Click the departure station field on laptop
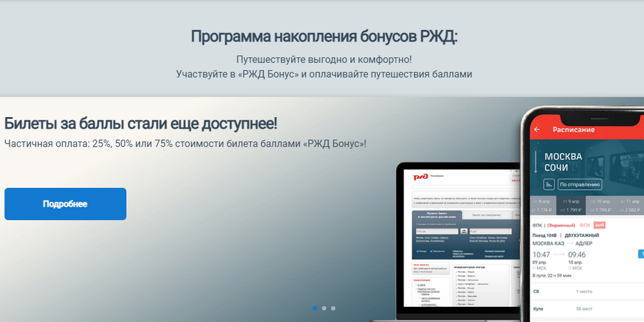The height and width of the screenshot is (322, 644). point(436,231)
